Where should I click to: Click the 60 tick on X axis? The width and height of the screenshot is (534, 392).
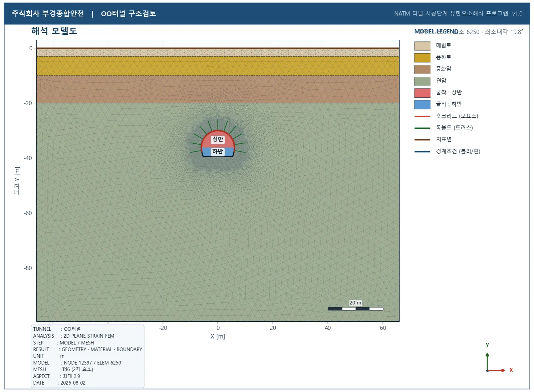pos(383,328)
